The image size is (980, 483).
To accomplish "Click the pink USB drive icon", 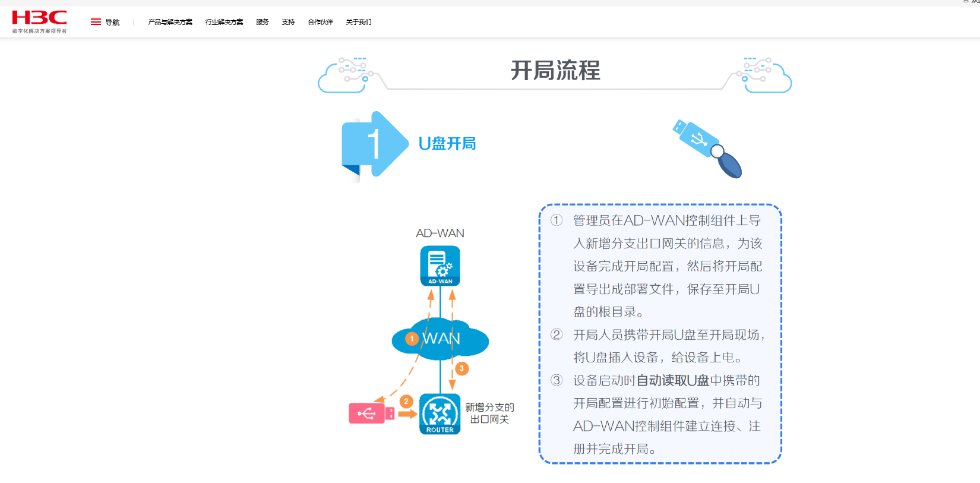I will [x=371, y=413].
